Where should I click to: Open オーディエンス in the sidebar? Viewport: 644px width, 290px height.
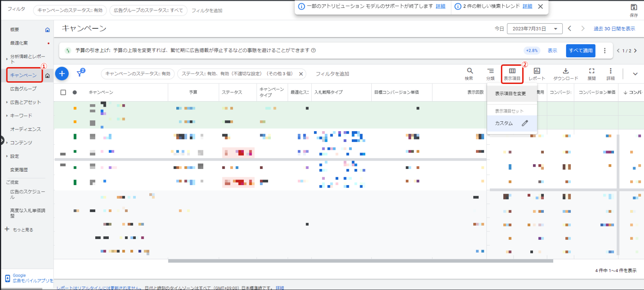tap(26, 129)
